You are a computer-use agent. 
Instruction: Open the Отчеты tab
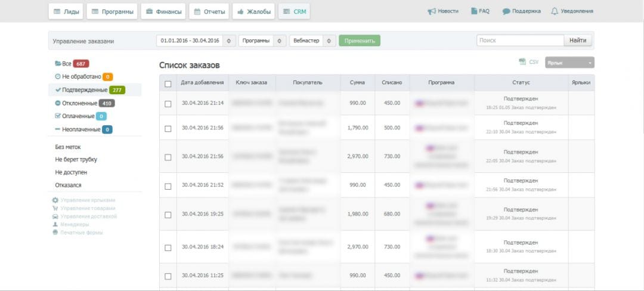point(209,11)
